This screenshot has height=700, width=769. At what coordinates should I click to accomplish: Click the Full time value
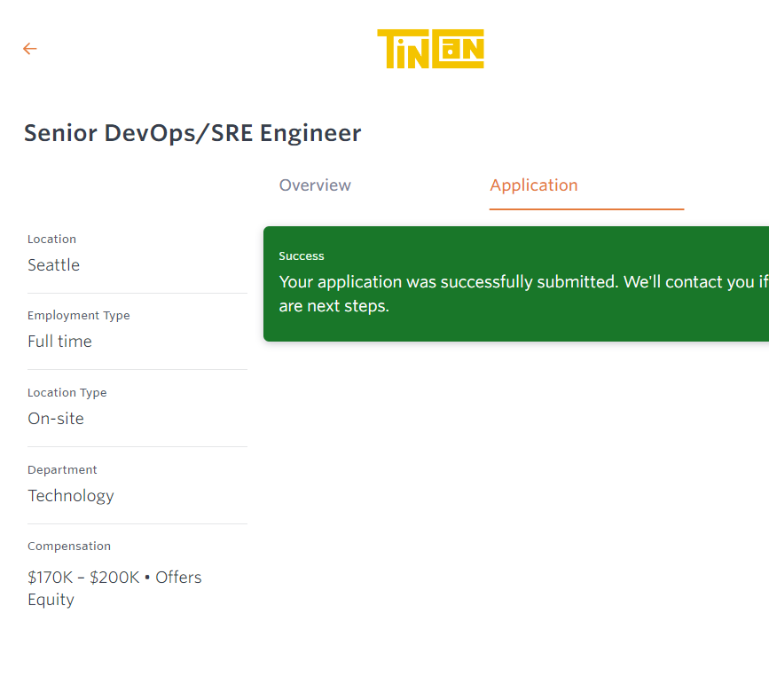59,342
